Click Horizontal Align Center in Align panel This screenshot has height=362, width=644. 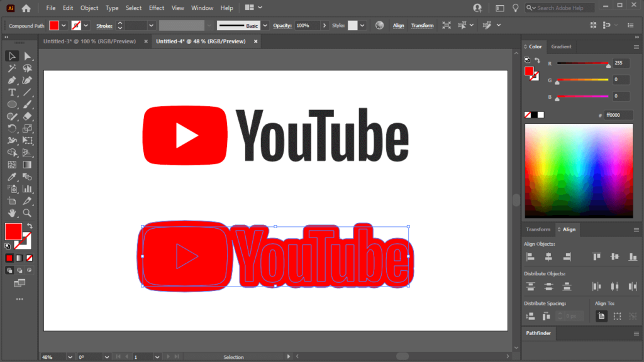[x=548, y=256]
